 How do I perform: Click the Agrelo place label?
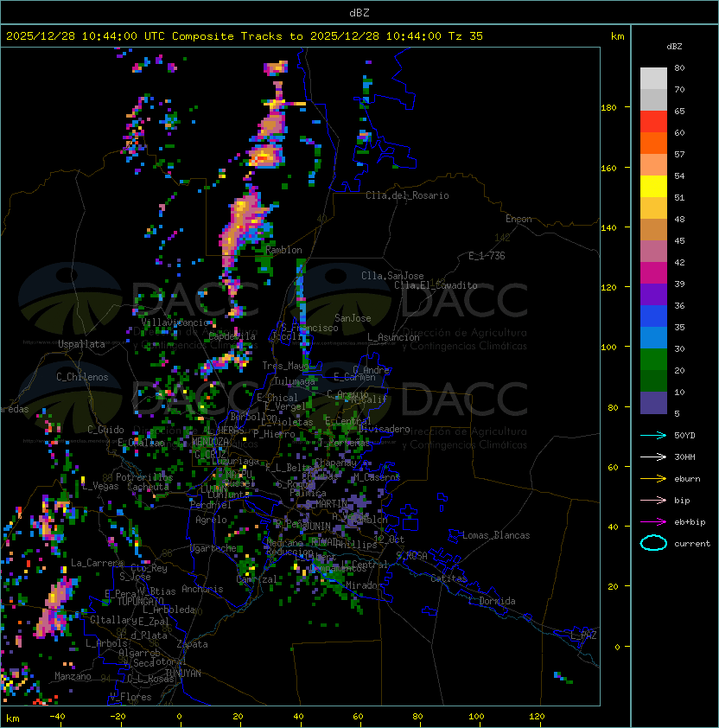tap(211, 520)
